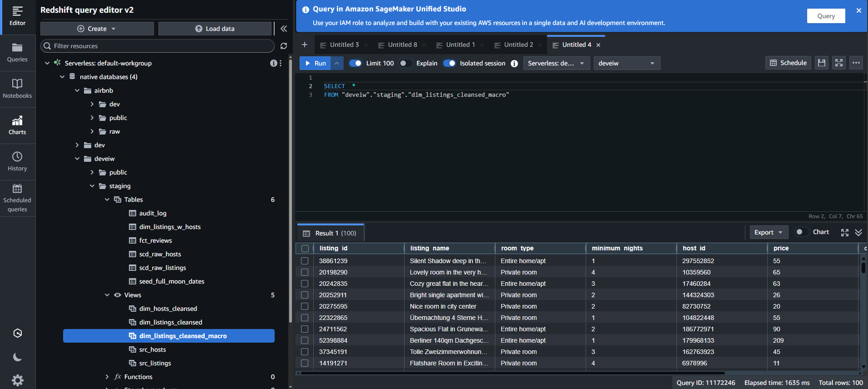Open the settings gear in sidebar
The width and height of the screenshot is (868, 389).
17,380
